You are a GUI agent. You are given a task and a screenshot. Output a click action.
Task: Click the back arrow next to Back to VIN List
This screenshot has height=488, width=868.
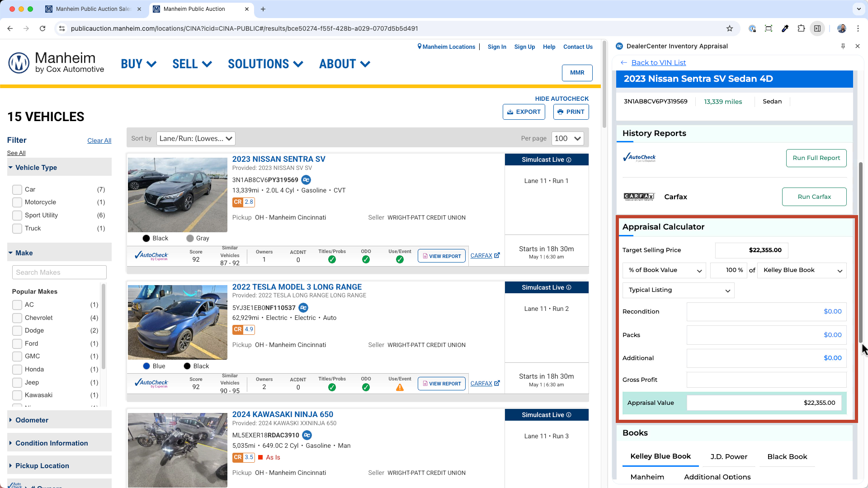(x=624, y=63)
